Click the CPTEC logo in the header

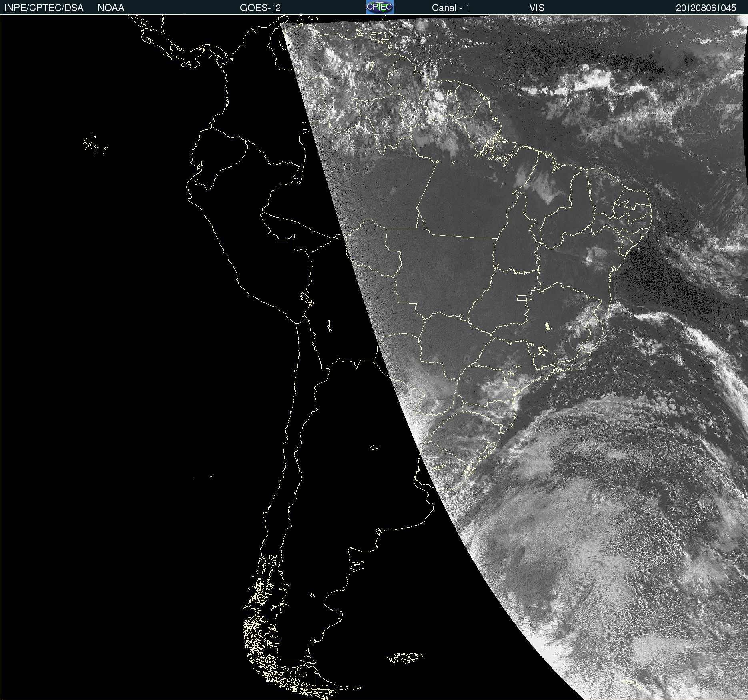pos(380,7)
